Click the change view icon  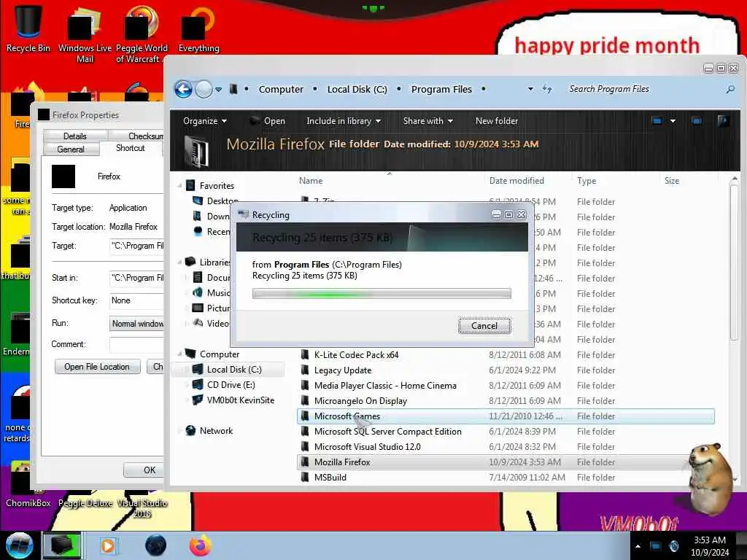pyautogui.click(x=657, y=121)
